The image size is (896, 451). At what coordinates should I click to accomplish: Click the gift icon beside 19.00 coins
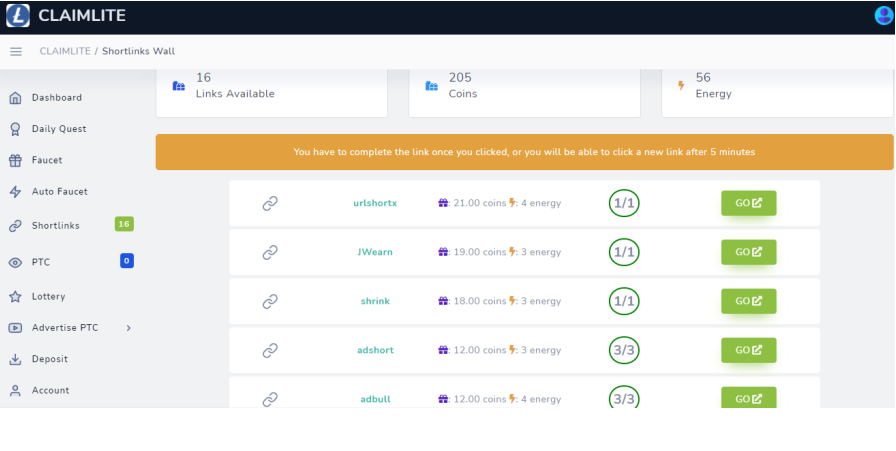click(x=443, y=252)
